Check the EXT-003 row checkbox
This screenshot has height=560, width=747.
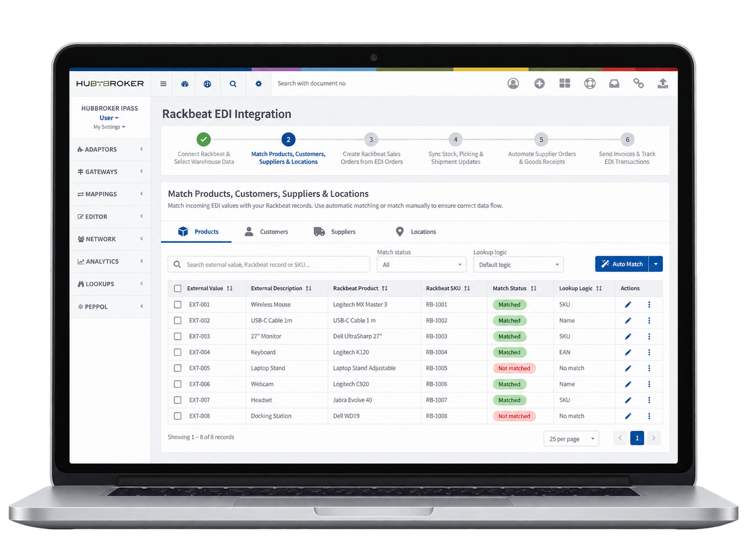pyautogui.click(x=178, y=337)
